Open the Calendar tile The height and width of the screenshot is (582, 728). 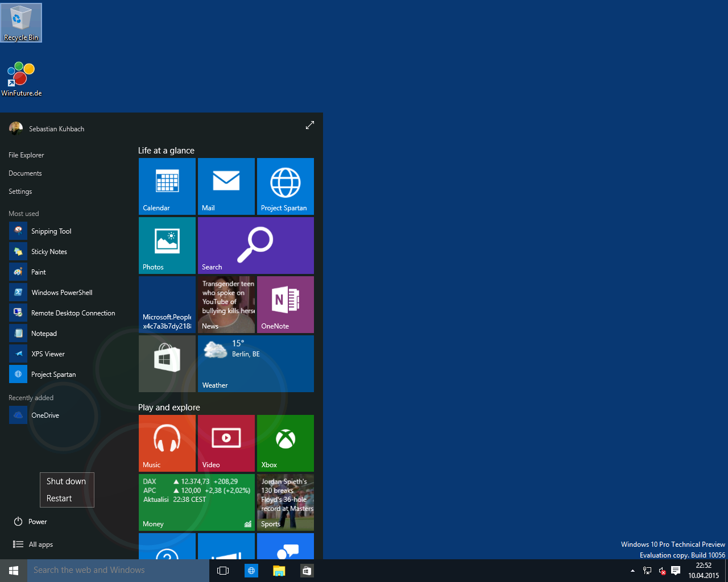click(167, 186)
